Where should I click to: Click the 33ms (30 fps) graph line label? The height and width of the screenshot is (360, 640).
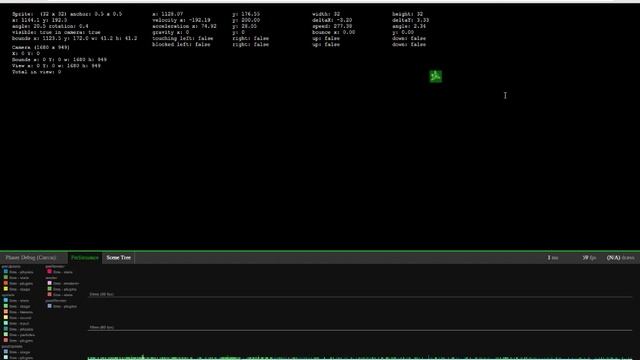click(101, 294)
